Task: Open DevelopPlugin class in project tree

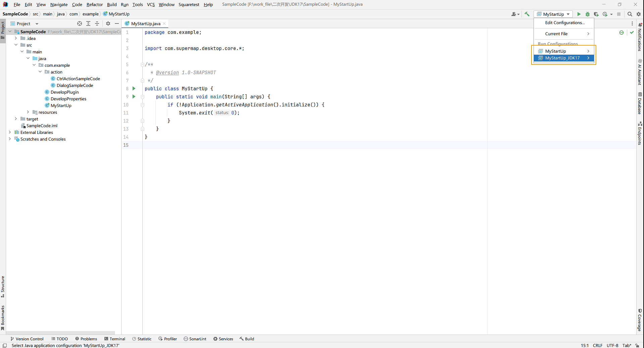Action: tap(64, 92)
